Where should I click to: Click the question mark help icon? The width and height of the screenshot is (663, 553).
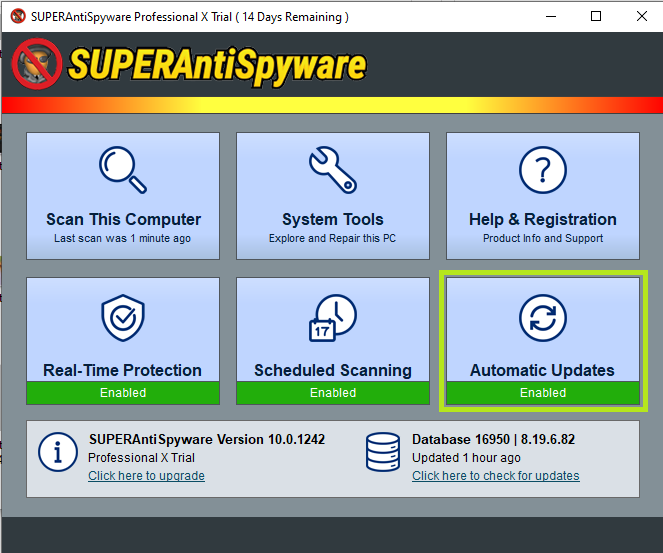[x=542, y=170]
